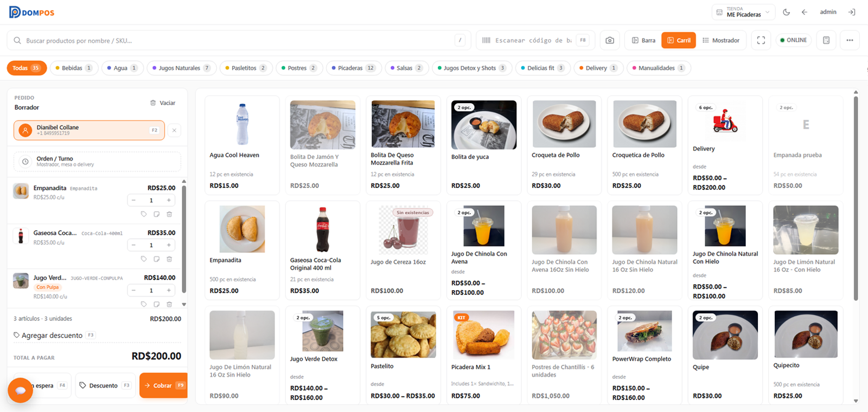This screenshot has width=868, height=412.
Task: Filter by Postres category
Action: click(299, 68)
